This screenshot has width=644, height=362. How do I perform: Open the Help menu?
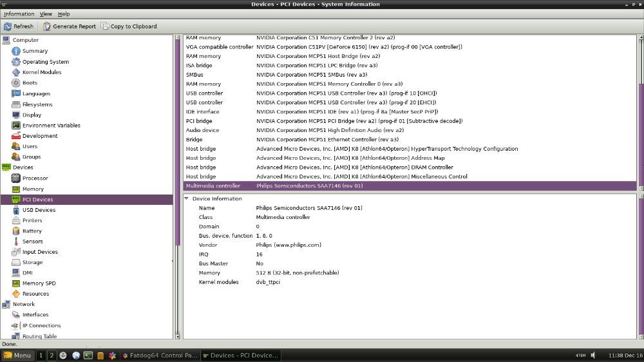[x=64, y=14]
